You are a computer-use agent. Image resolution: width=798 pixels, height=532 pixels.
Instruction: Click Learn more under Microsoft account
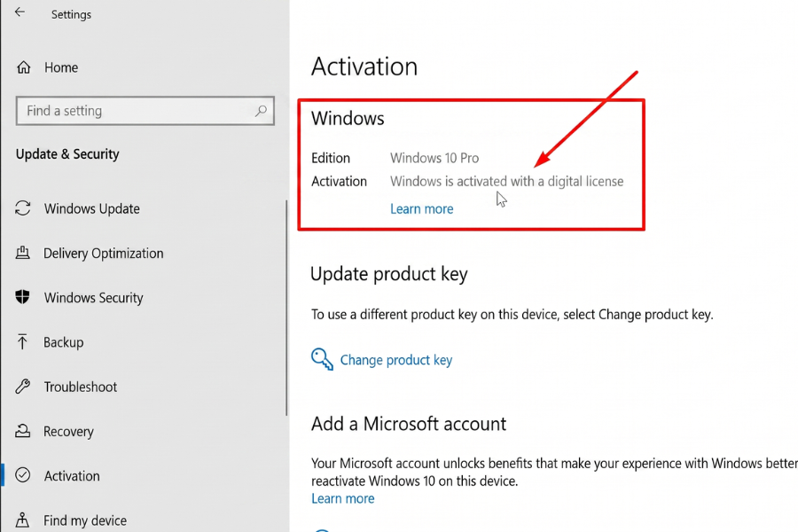tap(342, 498)
